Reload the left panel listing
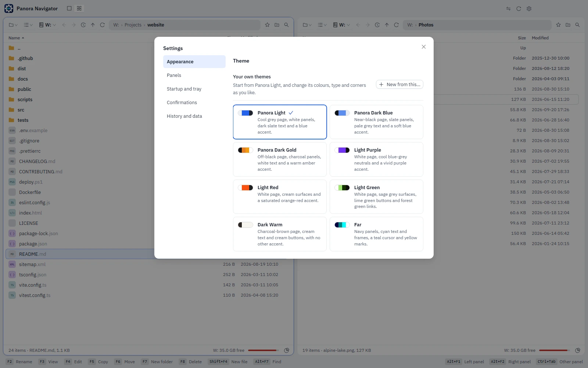Image resolution: width=588 pixels, height=368 pixels. click(103, 25)
